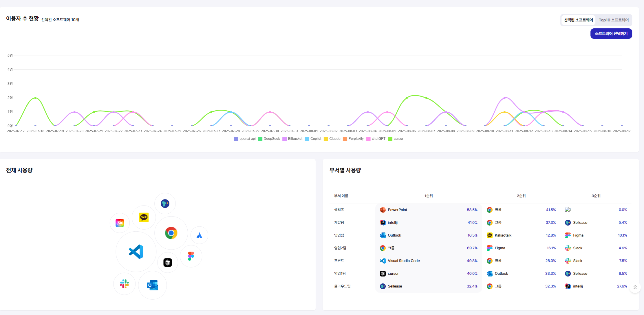
Task: Toggle the cursor series in chart legend
Action: 396,139
